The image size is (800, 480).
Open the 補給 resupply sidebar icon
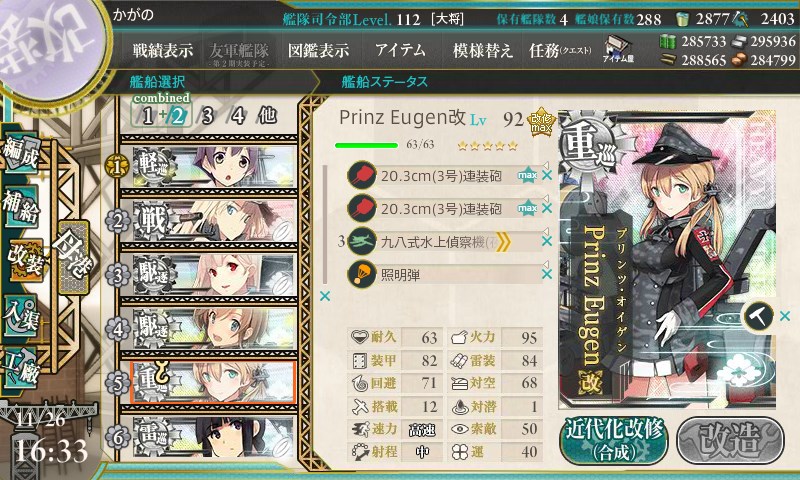(x=21, y=206)
